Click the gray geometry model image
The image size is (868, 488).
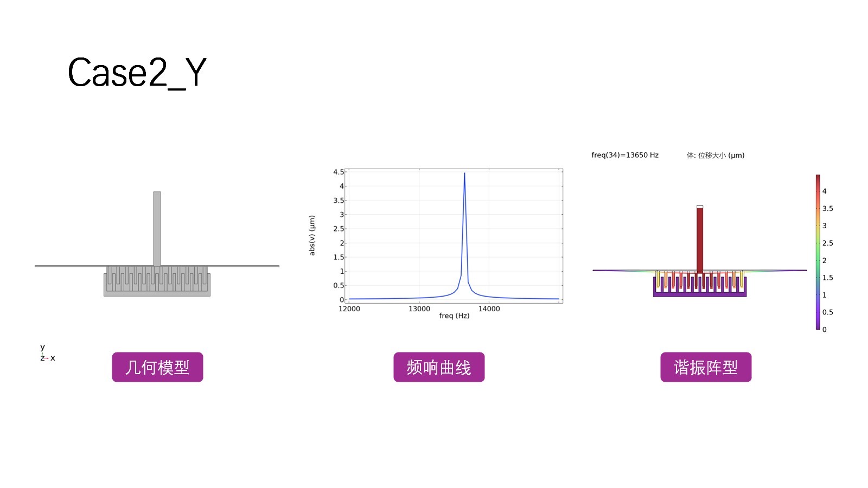[157, 244]
